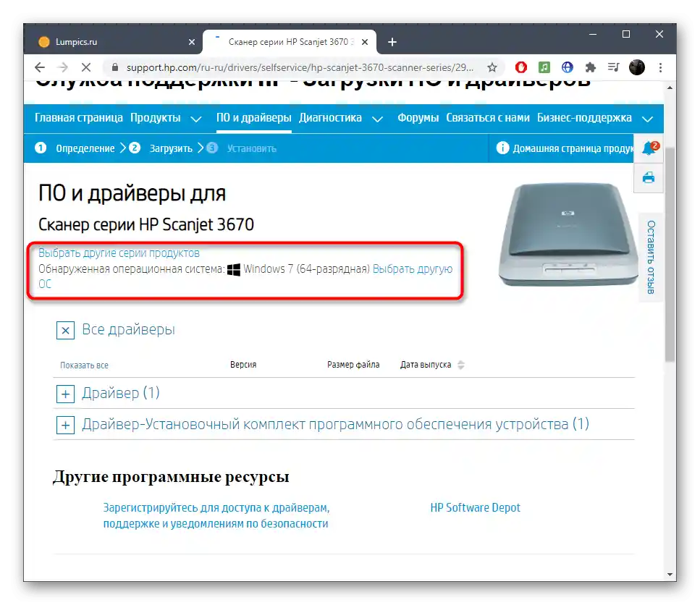Screen dimensions: 700x605
Task: Open the Chrome profile avatar
Action: pos(637,67)
